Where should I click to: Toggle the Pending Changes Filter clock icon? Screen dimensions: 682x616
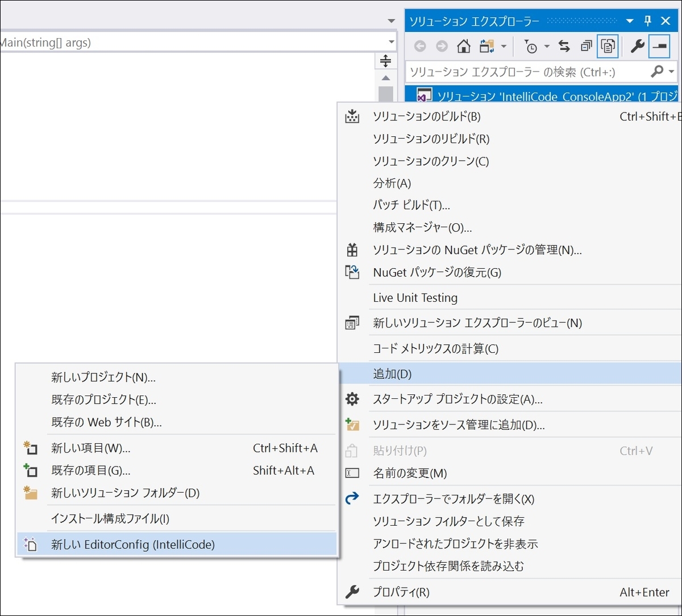coord(531,47)
